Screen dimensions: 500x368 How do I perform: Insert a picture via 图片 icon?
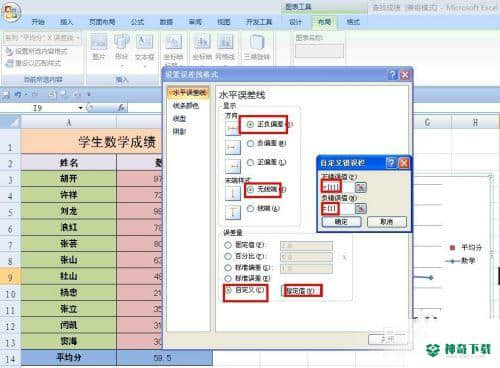pos(99,48)
